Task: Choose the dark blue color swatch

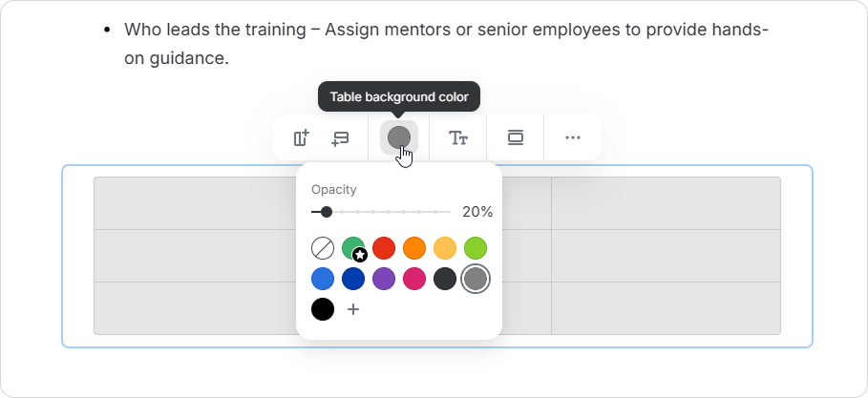Action: tap(353, 279)
